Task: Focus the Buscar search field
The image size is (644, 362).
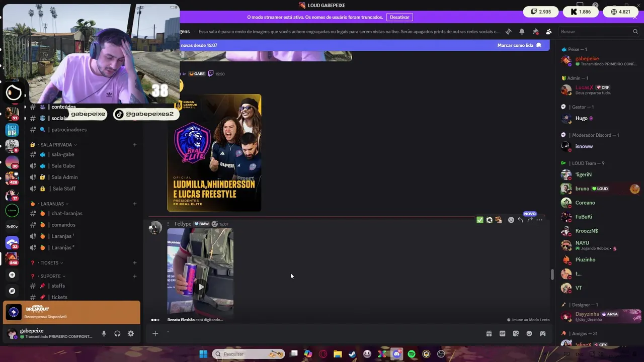Action: (599, 31)
